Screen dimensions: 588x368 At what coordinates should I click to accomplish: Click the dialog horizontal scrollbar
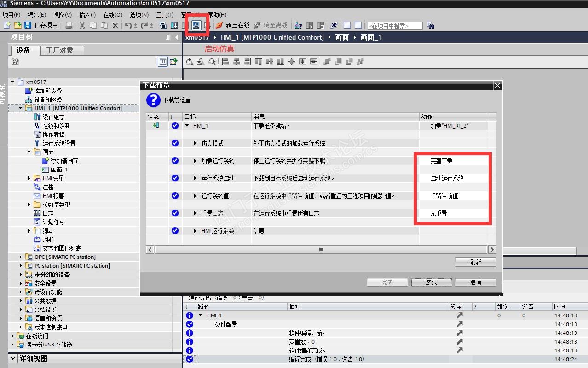(321, 250)
